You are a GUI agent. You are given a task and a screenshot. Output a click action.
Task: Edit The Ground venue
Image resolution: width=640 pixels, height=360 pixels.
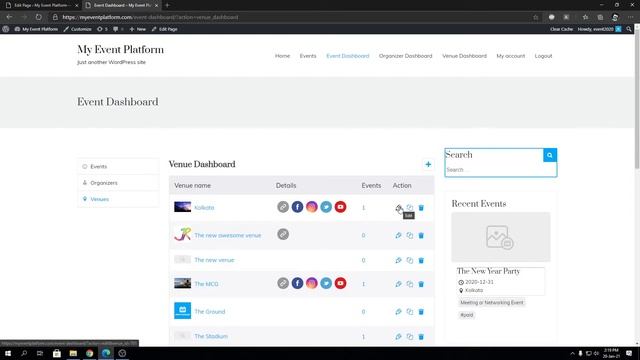(398, 312)
